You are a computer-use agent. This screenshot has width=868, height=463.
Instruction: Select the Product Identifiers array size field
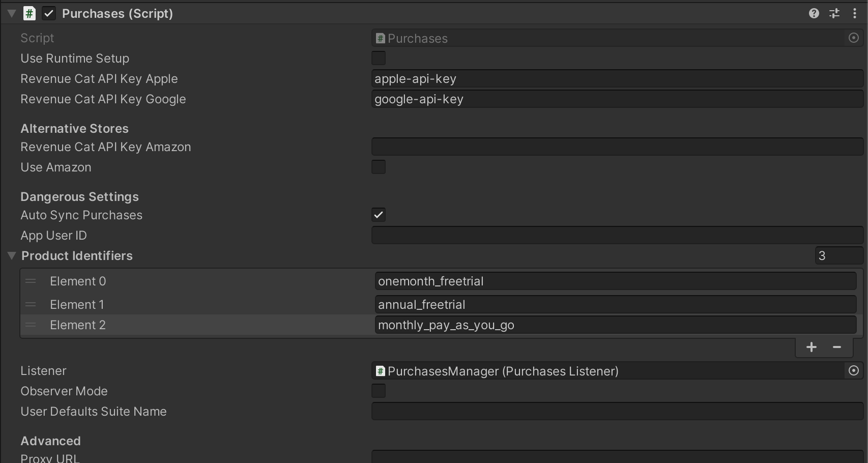point(838,256)
